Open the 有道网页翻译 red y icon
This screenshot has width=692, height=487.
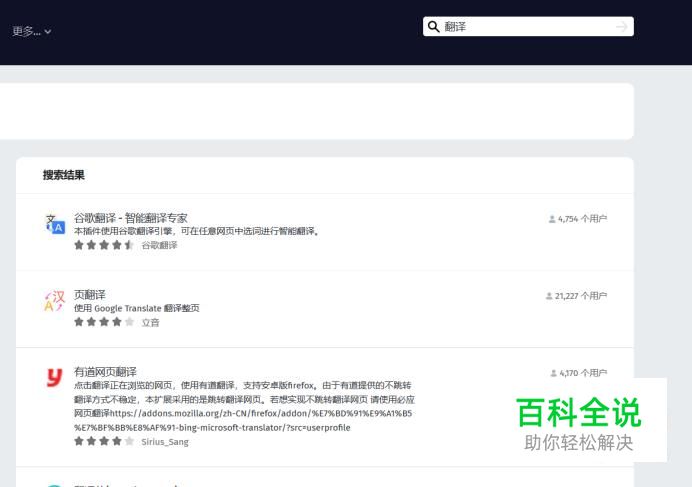coord(55,378)
